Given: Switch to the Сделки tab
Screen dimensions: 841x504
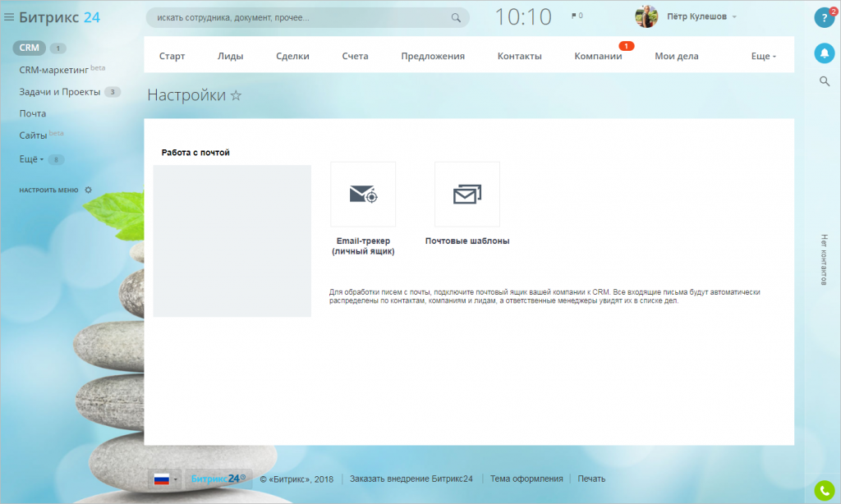Looking at the screenshot, I should [x=292, y=56].
